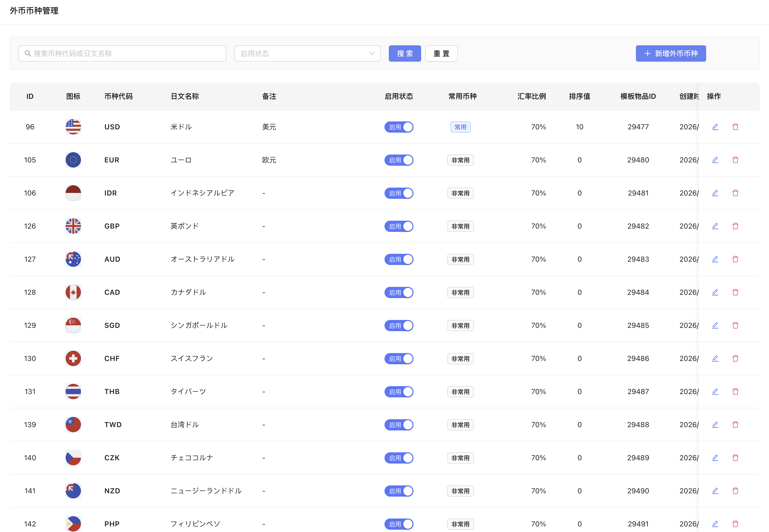The image size is (769, 532).
Task: Click the Canadian flag icon for CAD
Action: (x=73, y=292)
